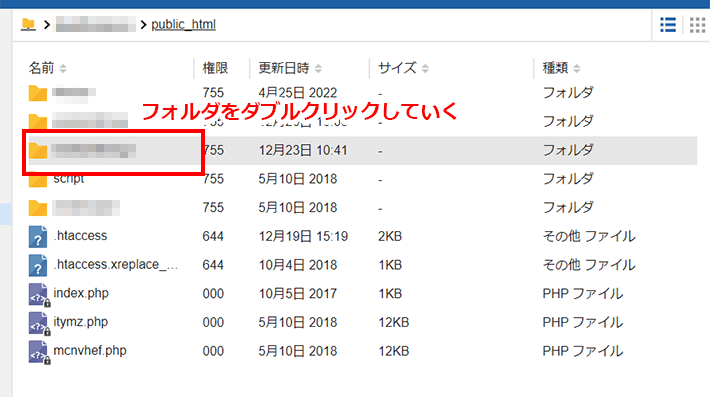Sort by 更新日時 column arrows
The height and width of the screenshot is (397, 710).
coord(318,68)
